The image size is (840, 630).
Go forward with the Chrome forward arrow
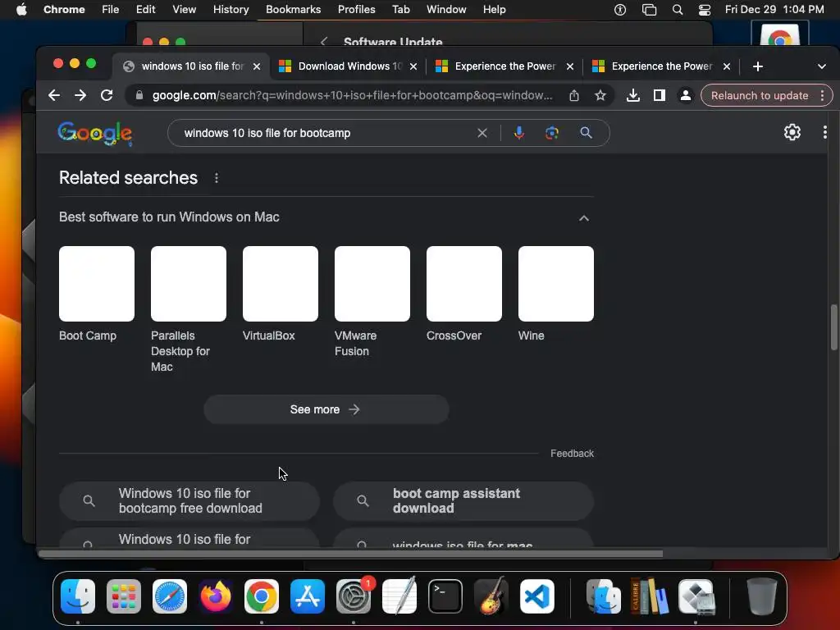(x=80, y=95)
